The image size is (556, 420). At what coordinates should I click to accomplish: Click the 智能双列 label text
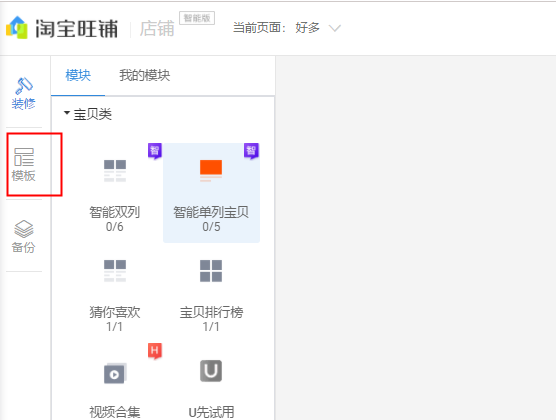115,212
